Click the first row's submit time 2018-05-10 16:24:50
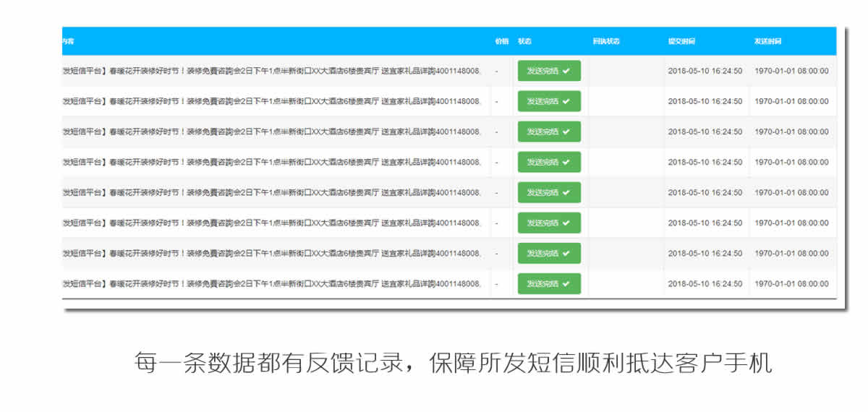 coord(705,71)
